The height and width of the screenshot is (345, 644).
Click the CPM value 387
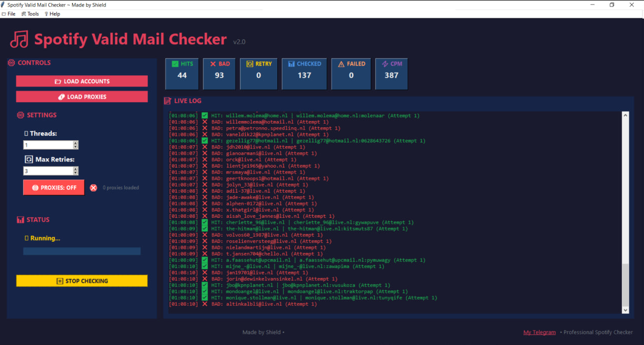click(x=391, y=75)
